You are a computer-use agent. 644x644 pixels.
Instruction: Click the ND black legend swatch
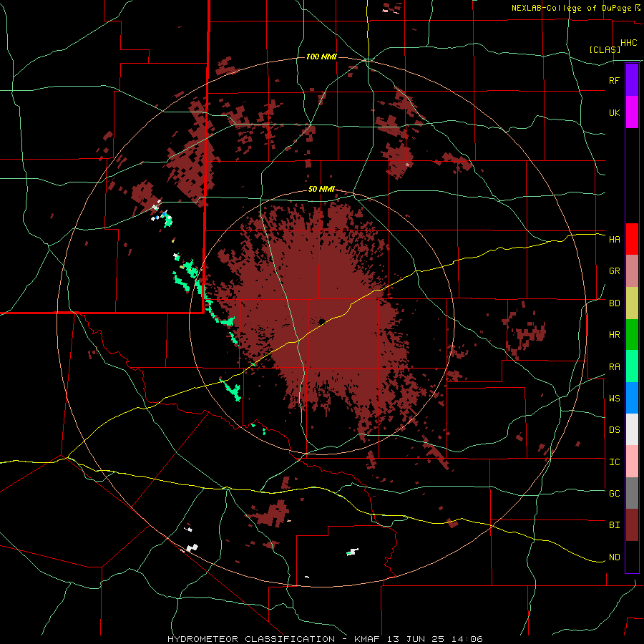pyautogui.click(x=632, y=557)
